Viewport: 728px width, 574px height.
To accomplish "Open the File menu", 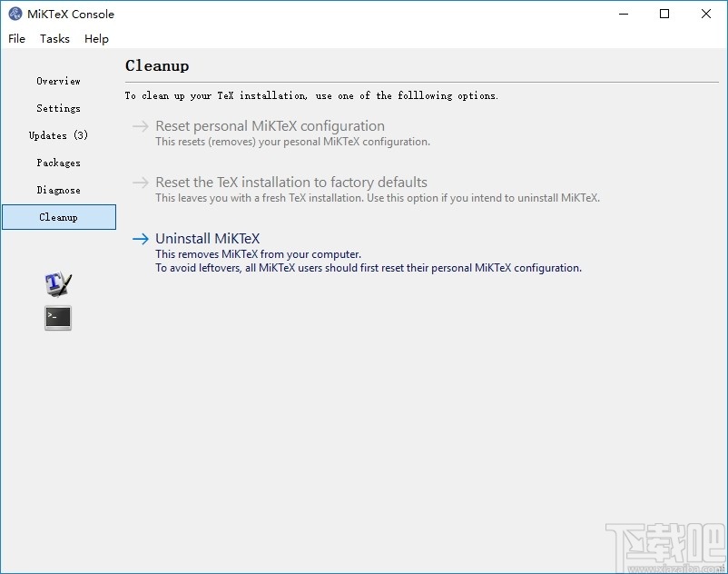I will click(x=17, y=38).
